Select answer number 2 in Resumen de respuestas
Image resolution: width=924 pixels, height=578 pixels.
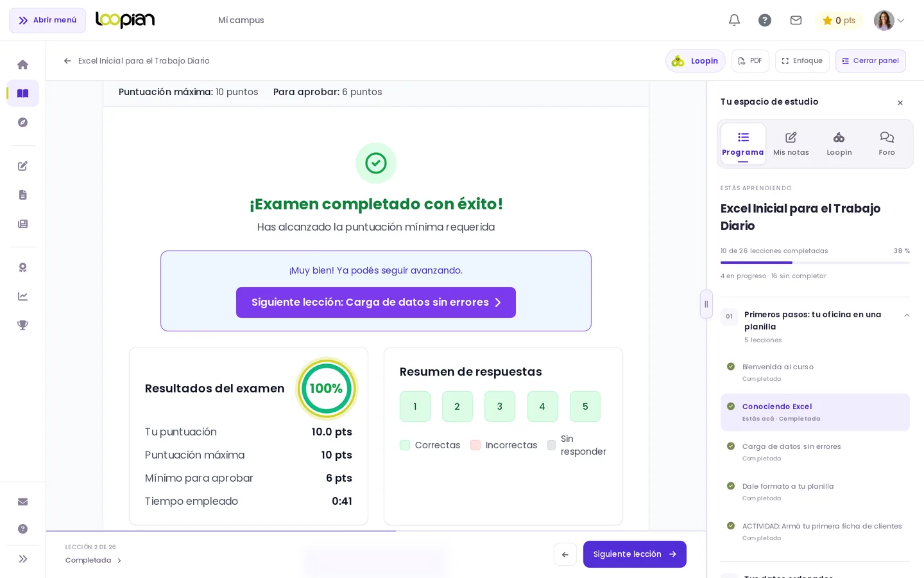458,407
